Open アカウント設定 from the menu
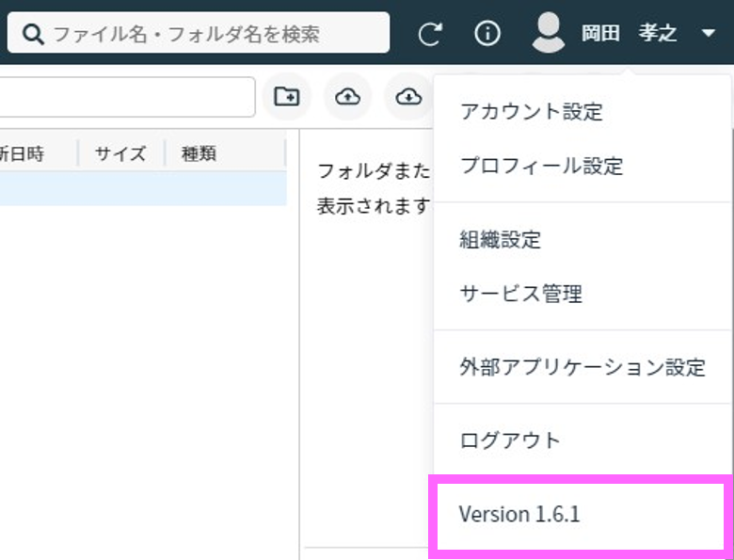 532,112
